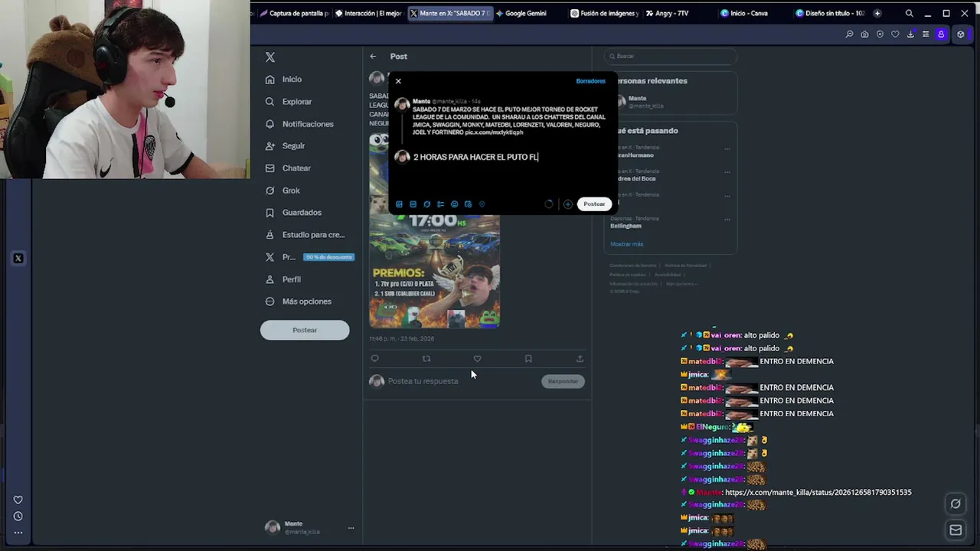Open emoji picker in composer
Image resolution: width=980 pixels, height=551 pixels.
tap(454, 204)
